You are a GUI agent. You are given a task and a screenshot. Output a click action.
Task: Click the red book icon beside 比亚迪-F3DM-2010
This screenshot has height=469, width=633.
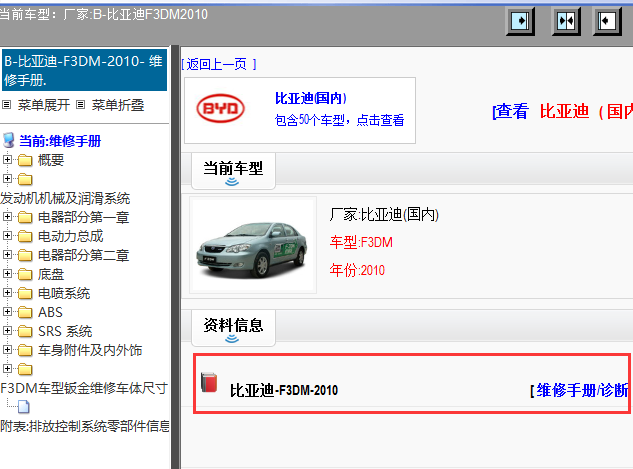[209, 383]
